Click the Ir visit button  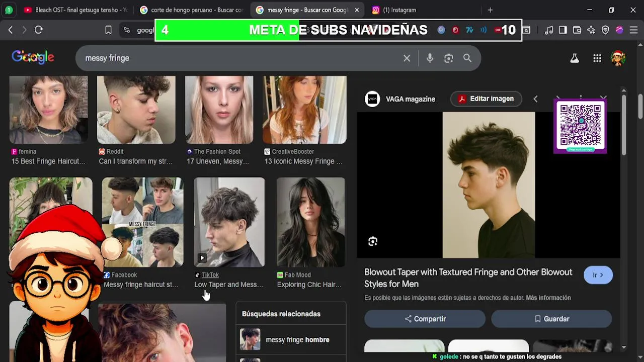click(598, 275)
